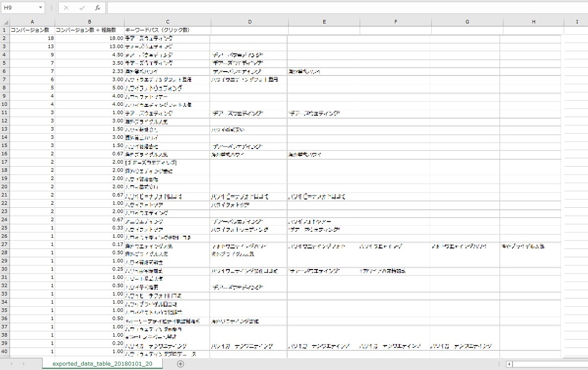Open the Name Box dropdown arrow
Screen dimensions: 588x370
[40, 8]
